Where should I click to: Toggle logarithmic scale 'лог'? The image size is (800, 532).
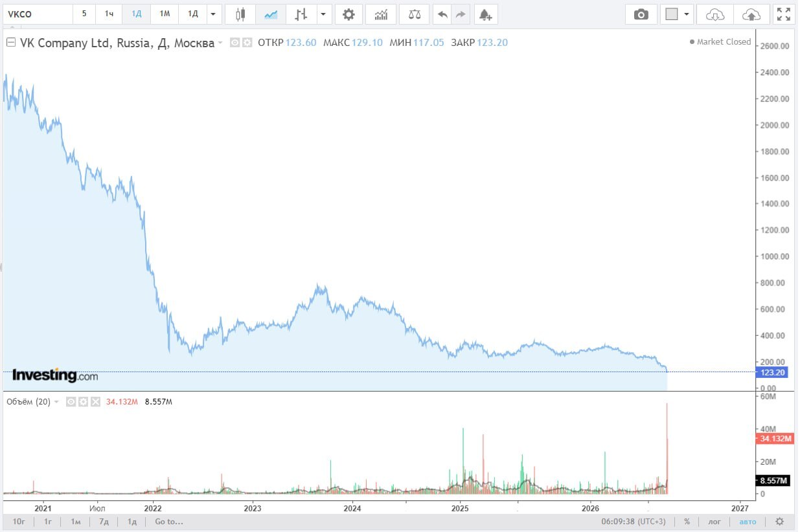point(714,522)
